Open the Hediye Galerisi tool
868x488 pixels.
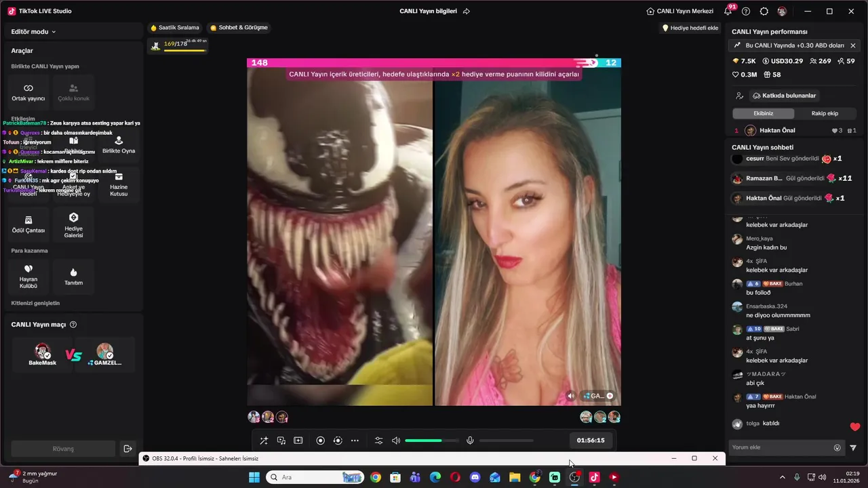tap(73, 224)
